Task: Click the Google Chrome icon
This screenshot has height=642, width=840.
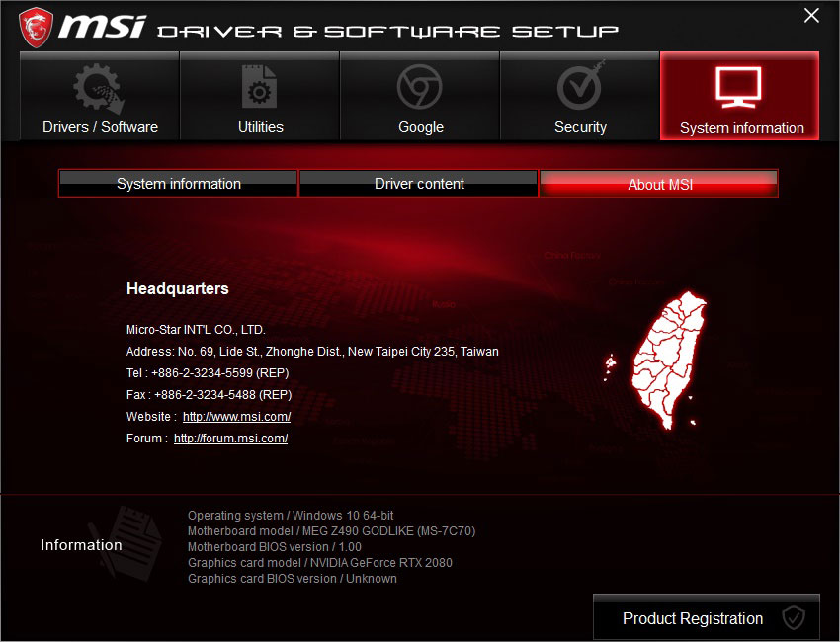Action: coord(419,87)
